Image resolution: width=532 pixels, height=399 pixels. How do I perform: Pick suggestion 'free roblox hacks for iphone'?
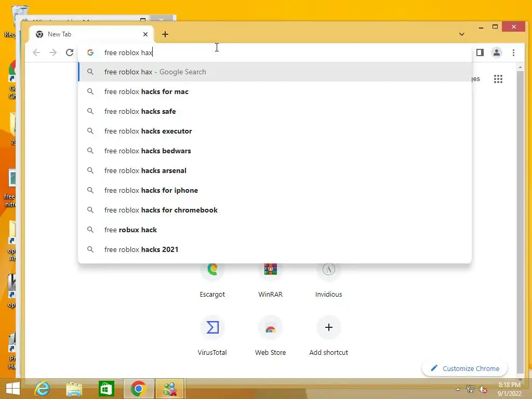point(275,190)
